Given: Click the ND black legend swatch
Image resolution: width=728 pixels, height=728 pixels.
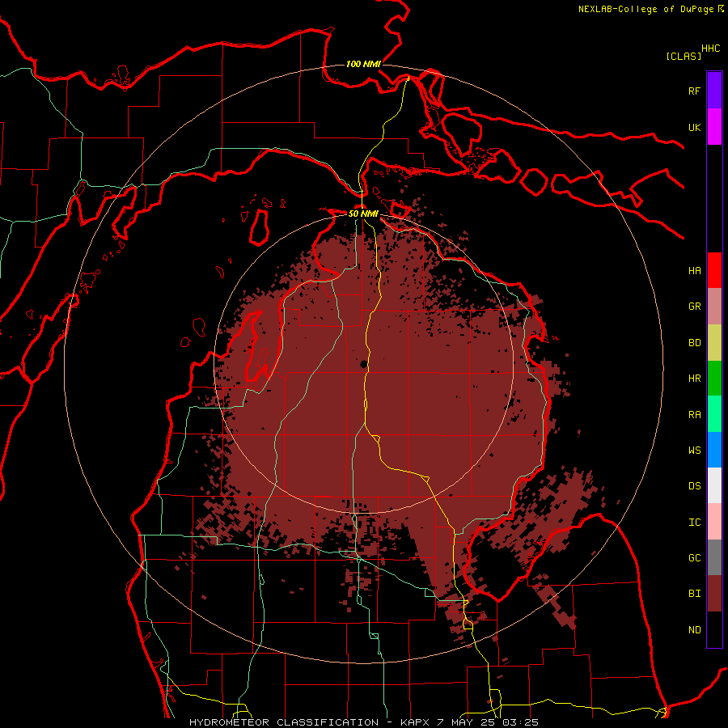Looking at the screenshot, I should point(714,629).
